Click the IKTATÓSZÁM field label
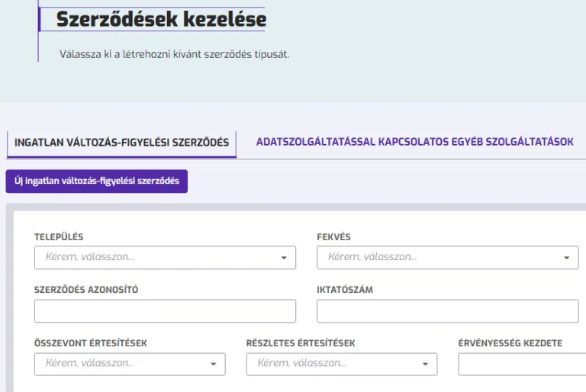Viewport: 586px width, 392px height. pyautogui.click(x=344, y=291)
